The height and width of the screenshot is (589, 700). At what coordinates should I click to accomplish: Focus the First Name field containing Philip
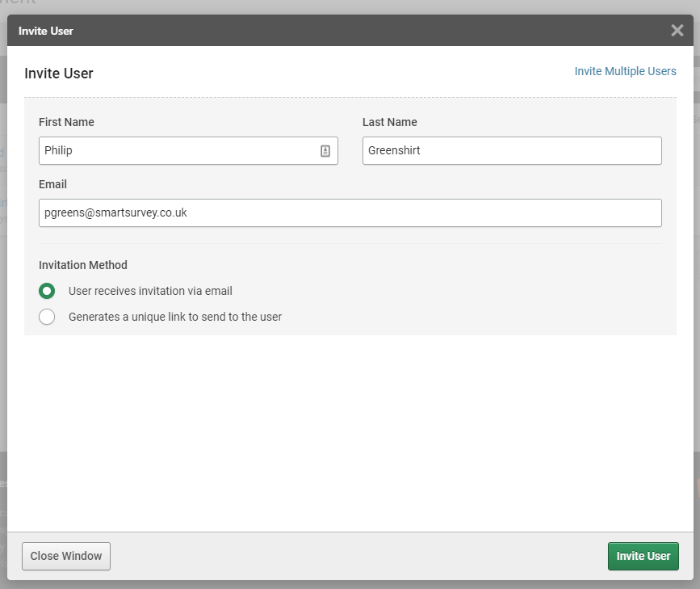(x=178, y=150)
